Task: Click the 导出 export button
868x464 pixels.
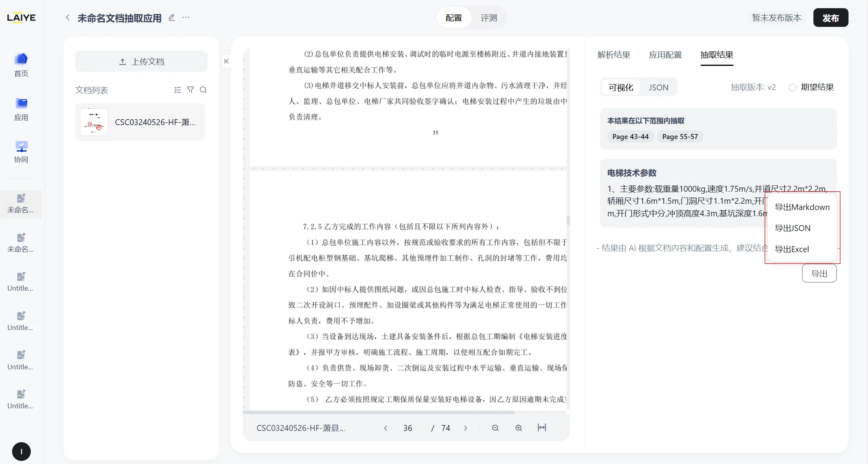Action: (819, 273)
